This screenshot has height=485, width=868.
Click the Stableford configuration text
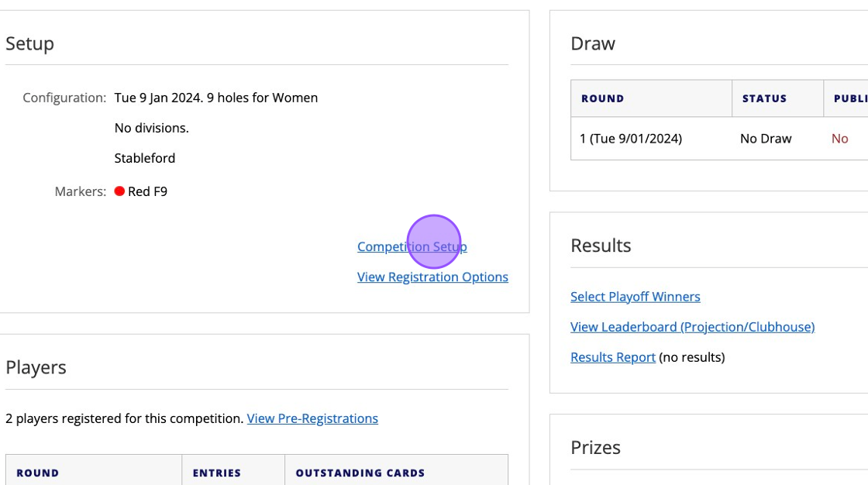[x=145, y=158]
